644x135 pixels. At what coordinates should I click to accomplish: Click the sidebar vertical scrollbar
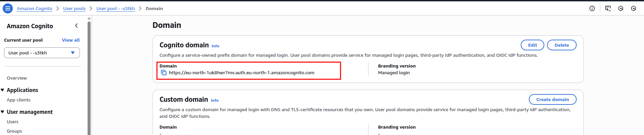(x=89, y=78)
